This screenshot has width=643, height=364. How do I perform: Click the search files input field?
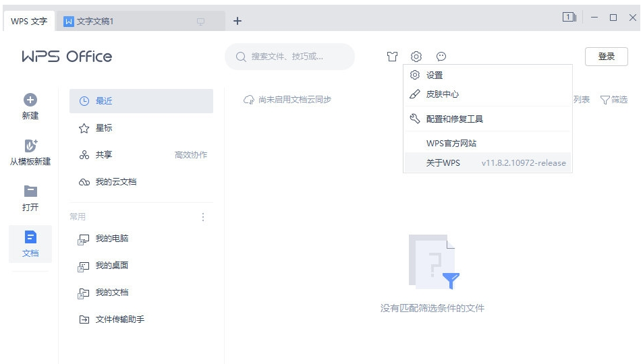point(289,57)
